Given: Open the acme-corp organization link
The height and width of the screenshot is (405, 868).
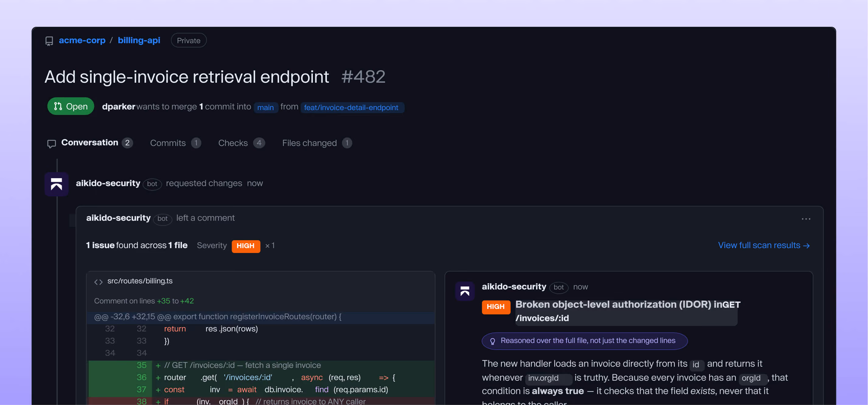Looking at the screenshot, I should 82,40.
